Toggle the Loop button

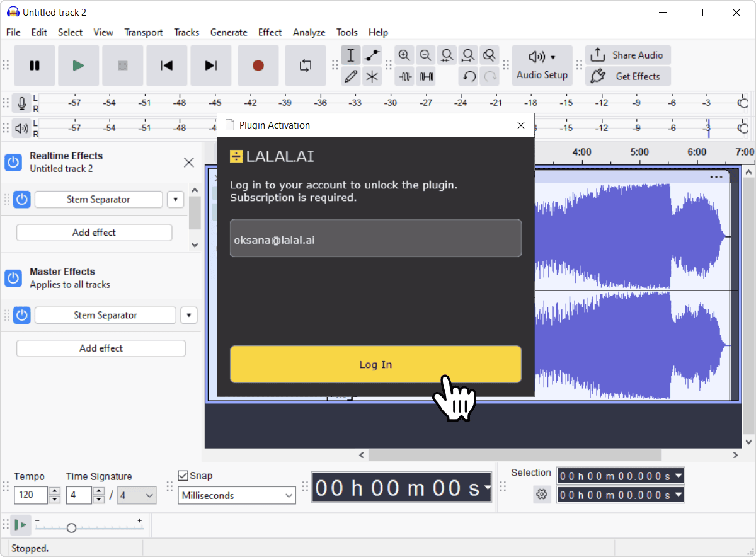[x=306, y=66]
